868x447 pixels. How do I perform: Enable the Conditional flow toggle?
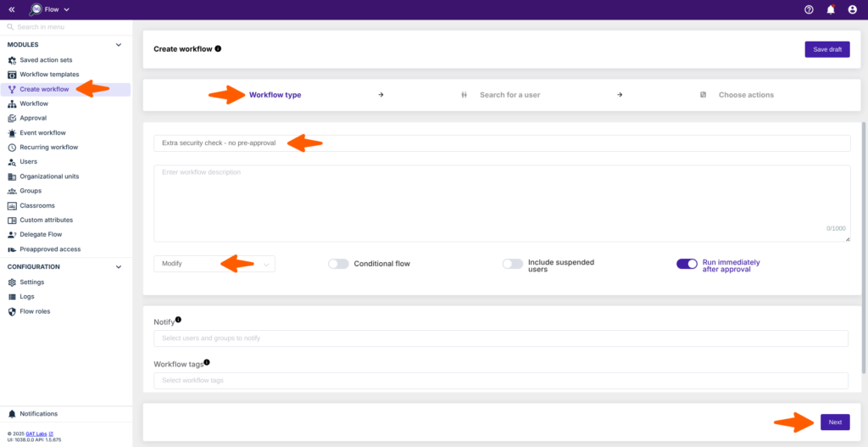[x=338, y=264]
